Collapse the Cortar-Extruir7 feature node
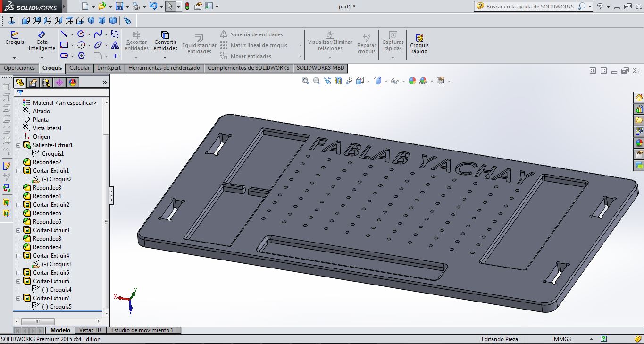The image size is (644, 344). click(18, 298)
